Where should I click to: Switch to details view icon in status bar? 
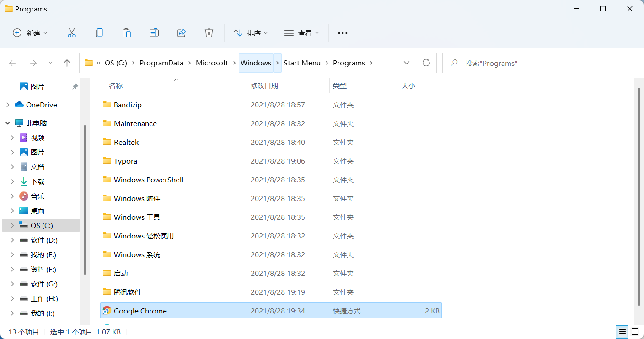(x=622, y=332)
